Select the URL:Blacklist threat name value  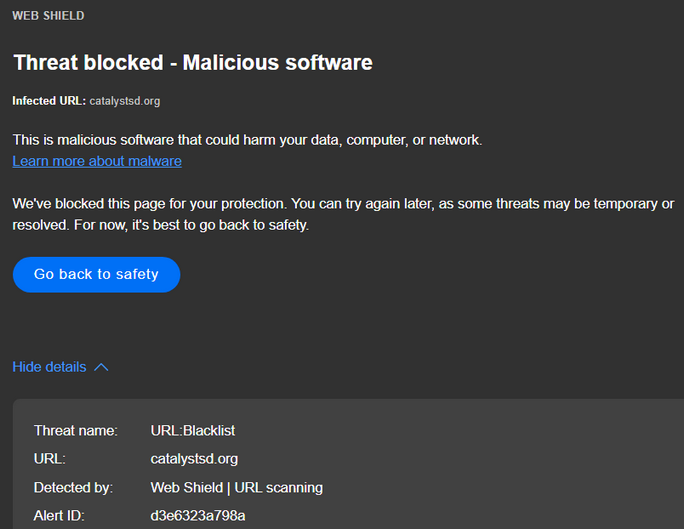pyautogui.click(x=193, y=431)
